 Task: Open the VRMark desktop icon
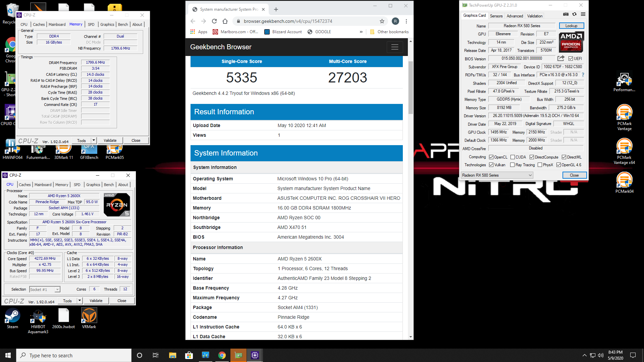(89, 319)
